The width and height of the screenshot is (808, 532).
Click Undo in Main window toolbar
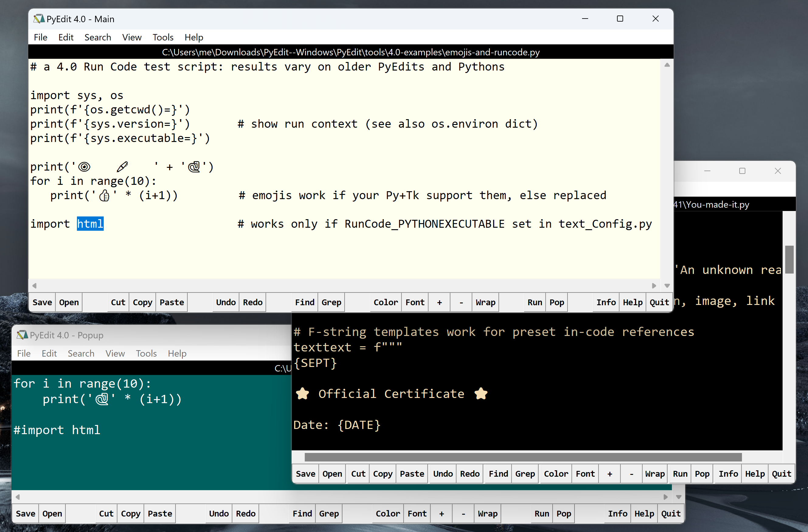(x=226, y=302)
